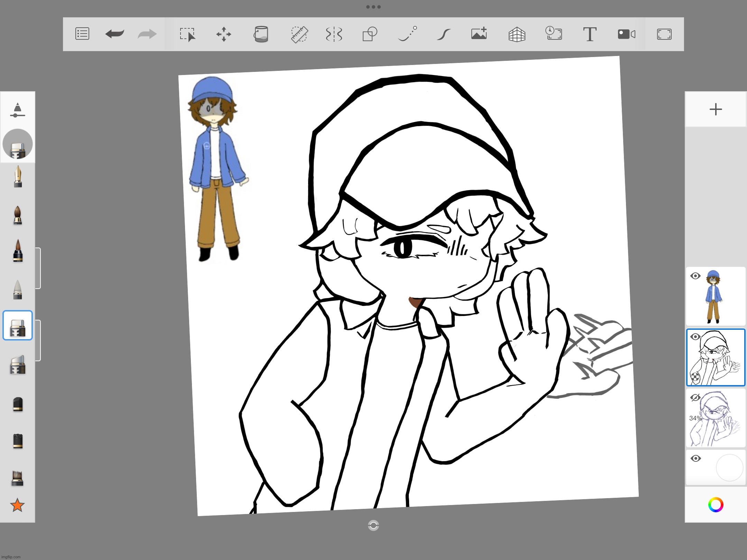Select the 34% opacity sketch layer thumbnail
This screenshot has width=747, height=560.
716,418
